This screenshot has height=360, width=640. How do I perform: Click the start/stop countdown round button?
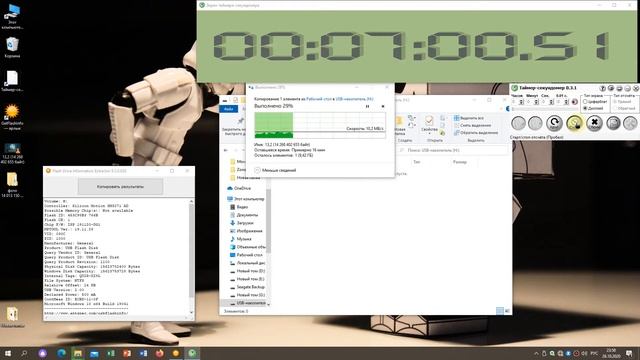[x=575, y=123]
